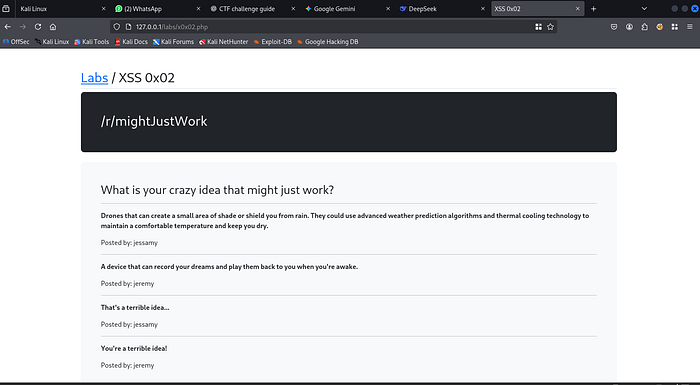
Task: Click 'Posted by: jessamy' under 'That's a terrible idea...'
Action: click(129, 324)
